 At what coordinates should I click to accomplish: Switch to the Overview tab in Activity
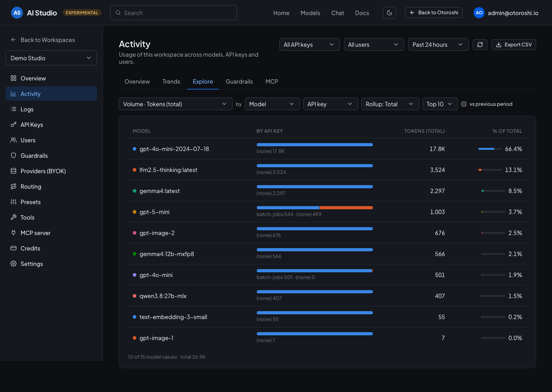[137, 81]
